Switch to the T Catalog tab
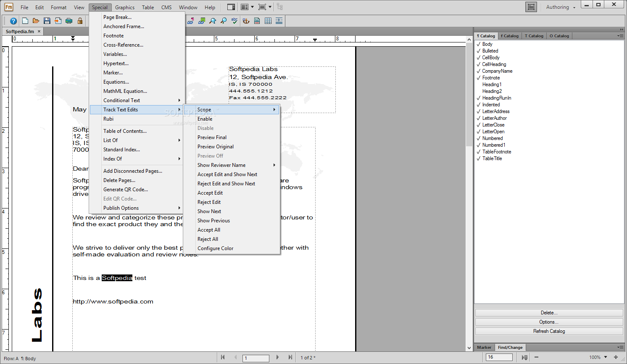The image size is (627, 364). coord(534,36)
